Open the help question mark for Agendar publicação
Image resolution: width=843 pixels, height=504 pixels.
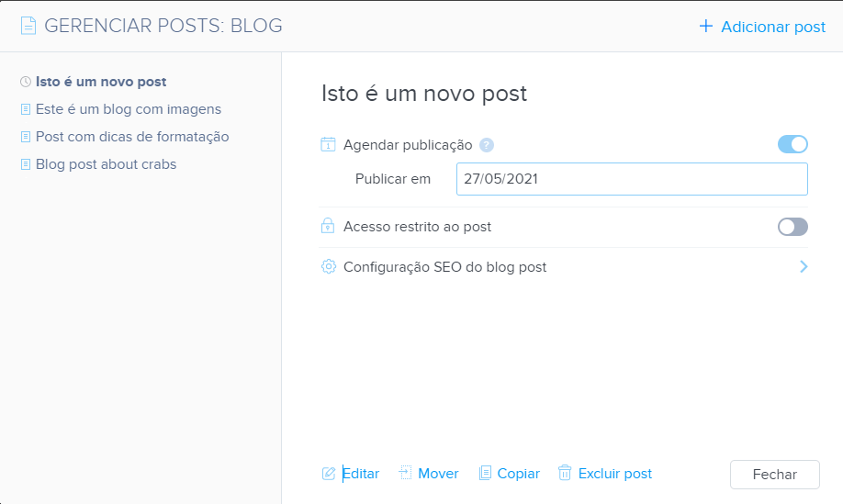(486, 145)
